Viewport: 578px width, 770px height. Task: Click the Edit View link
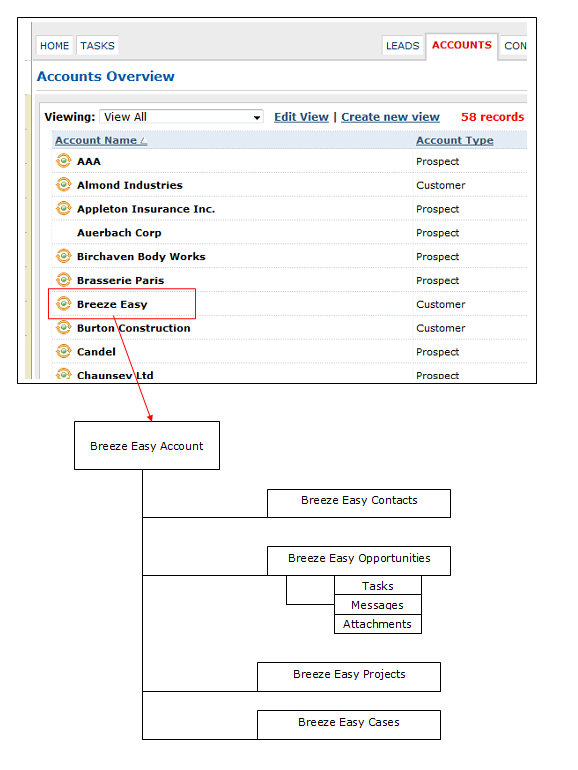301,117
